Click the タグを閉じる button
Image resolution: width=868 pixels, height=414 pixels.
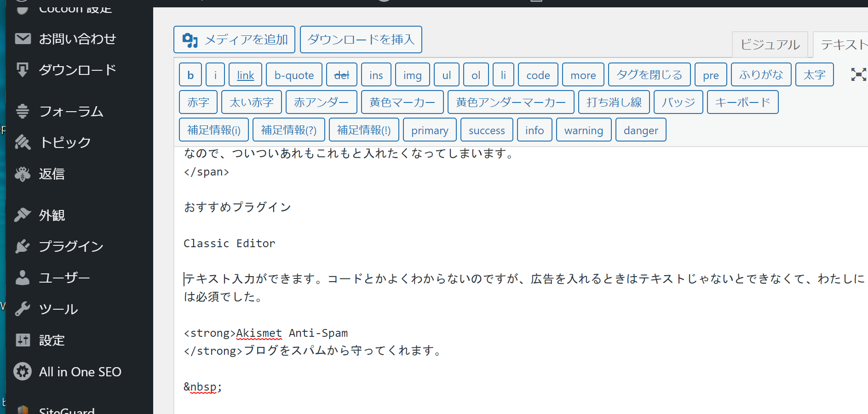[649, 75]
